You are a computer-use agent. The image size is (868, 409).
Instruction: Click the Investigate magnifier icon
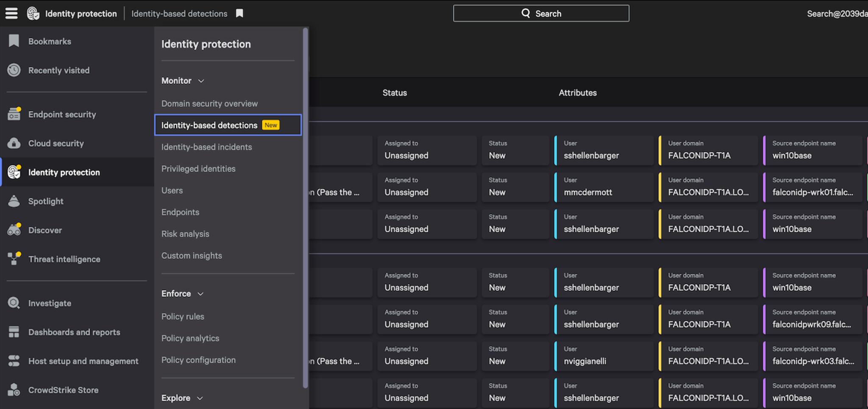click(14, 303)
